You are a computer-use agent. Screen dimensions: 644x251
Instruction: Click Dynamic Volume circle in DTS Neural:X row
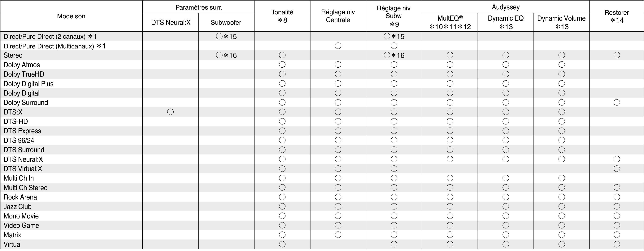coord(562,159)
